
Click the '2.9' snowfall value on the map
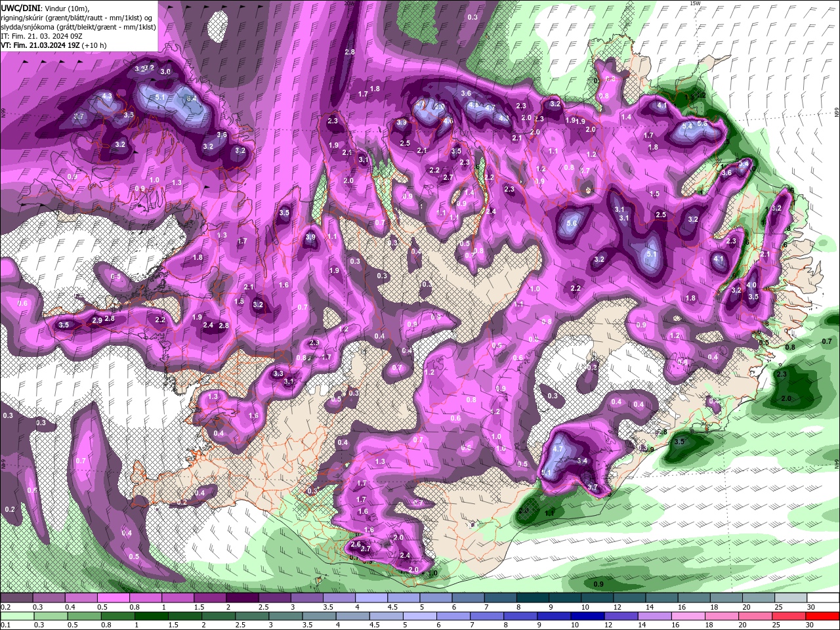click(97, 320)
